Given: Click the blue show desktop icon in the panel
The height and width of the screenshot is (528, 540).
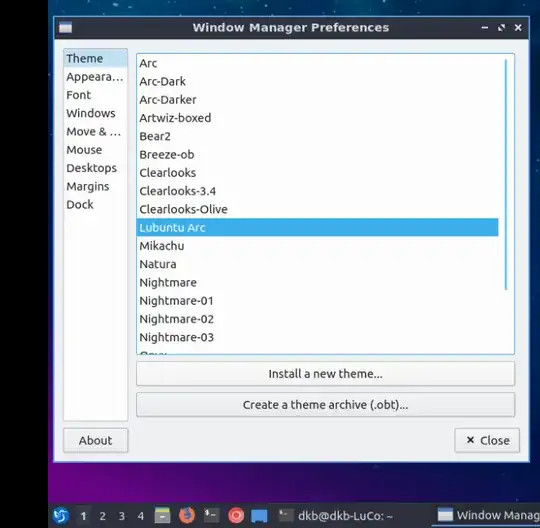Looking at the screenshot, I should (x=259, y=516).
